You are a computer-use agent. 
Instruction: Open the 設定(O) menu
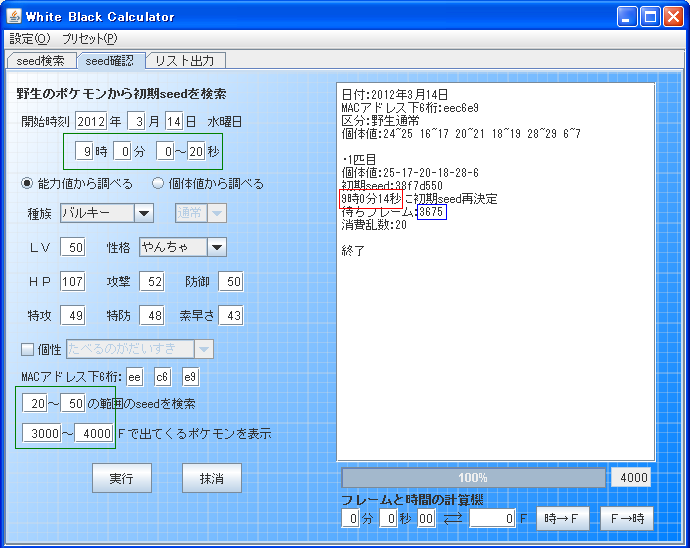pos(29,39)
